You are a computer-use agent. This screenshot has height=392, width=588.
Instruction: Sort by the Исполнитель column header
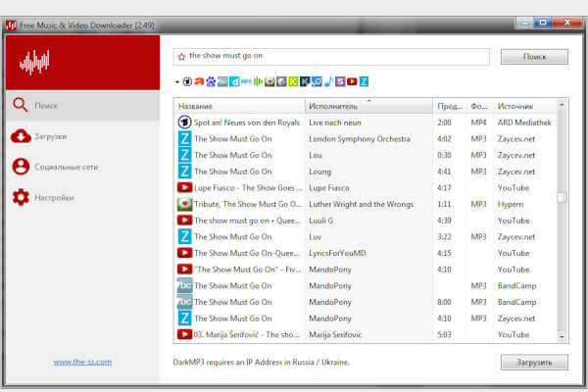[368, 106]
